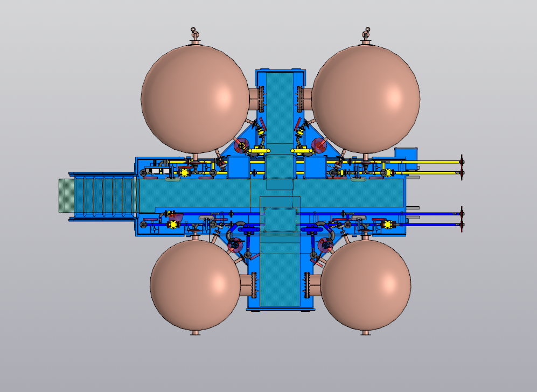Select the small blue box above the right yellow pipes
The width and height of the screenshot is (537, 392).
pos(407,153)
